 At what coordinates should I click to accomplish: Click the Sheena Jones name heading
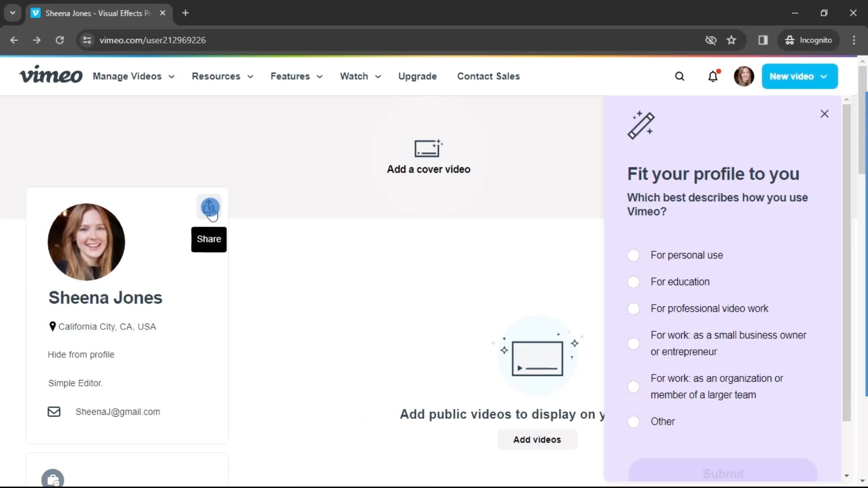(x=105, y=298)
